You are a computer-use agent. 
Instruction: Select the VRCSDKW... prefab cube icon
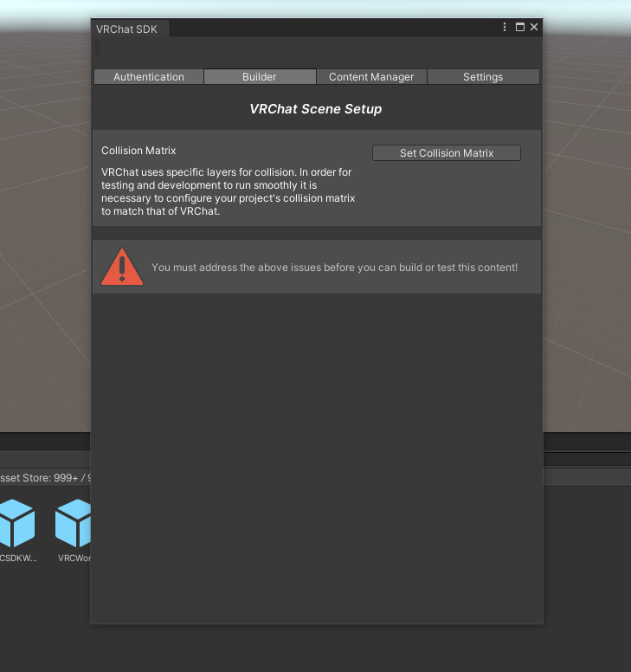16,523
